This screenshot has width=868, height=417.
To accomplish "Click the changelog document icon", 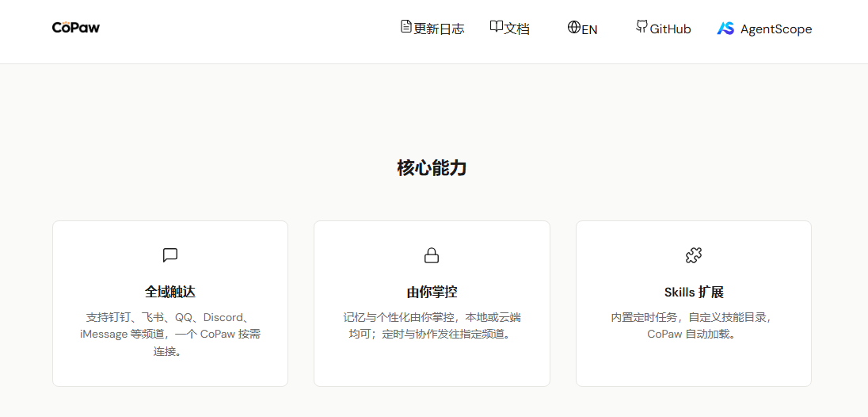I will (x=405, y=26).
